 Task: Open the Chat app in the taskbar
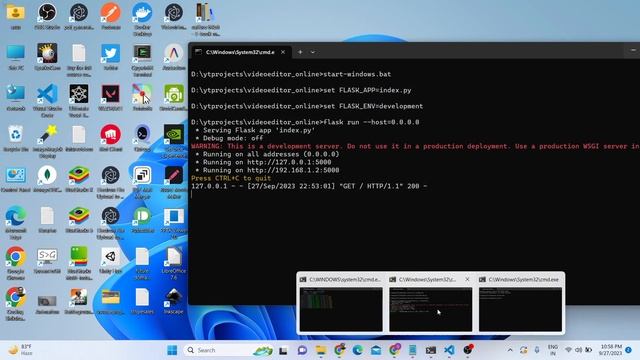click(x=302, y=350)
